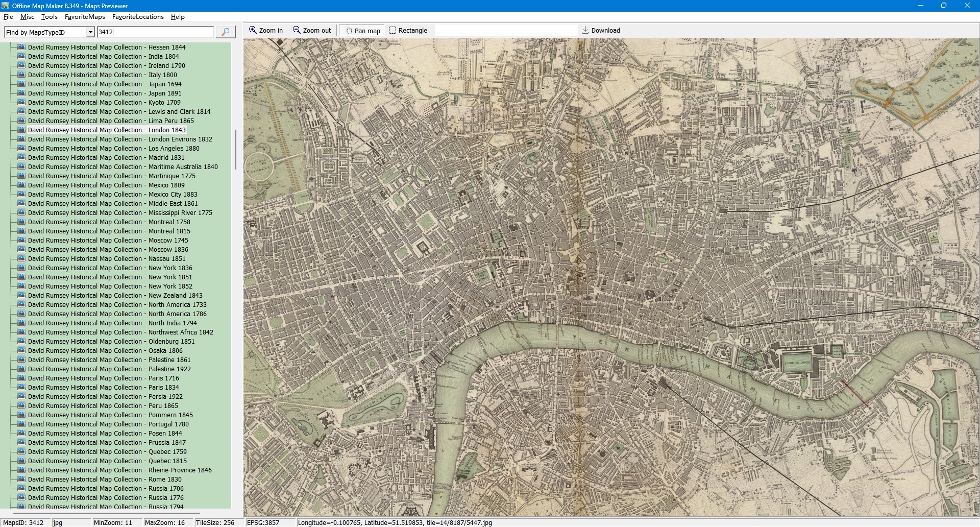Click the search field containing 3412

(155, 32)
